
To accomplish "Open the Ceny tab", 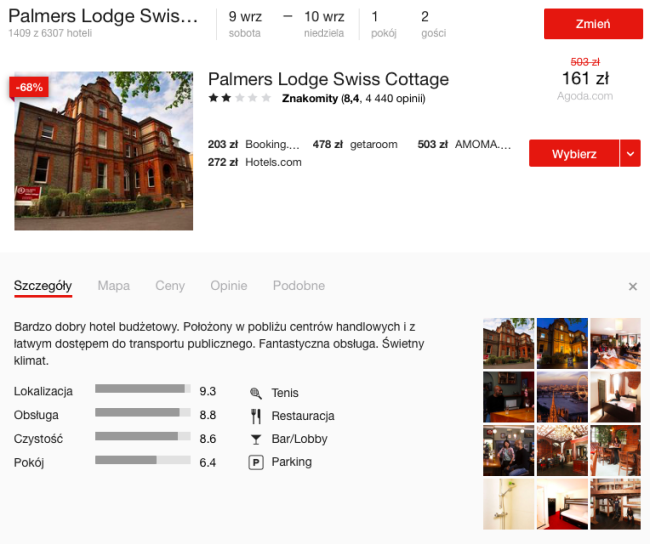I will pos(170,286).
